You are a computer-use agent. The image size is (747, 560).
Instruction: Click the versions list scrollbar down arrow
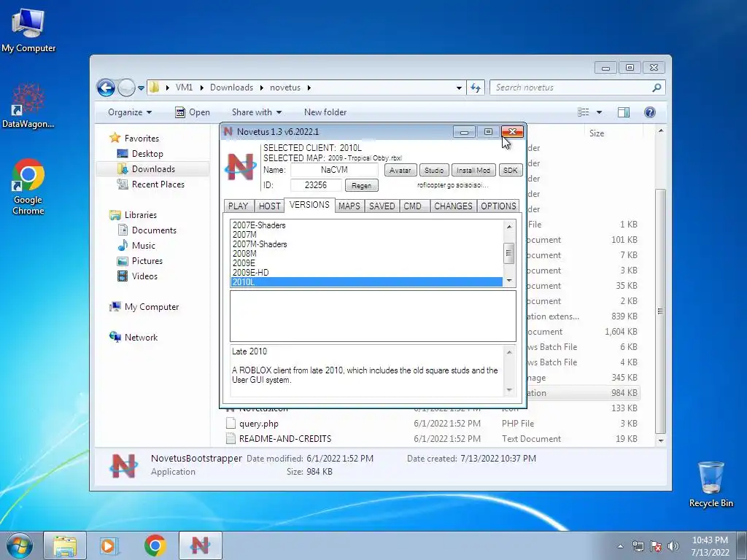(509, 281)
